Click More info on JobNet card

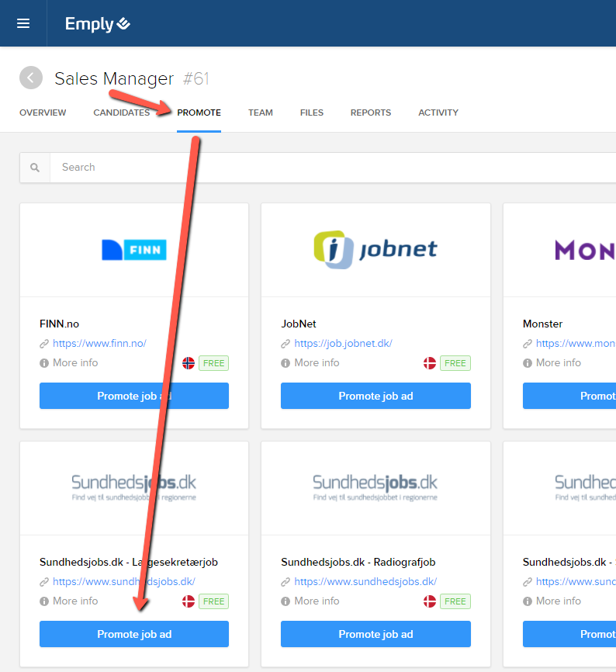click(317, 363)
